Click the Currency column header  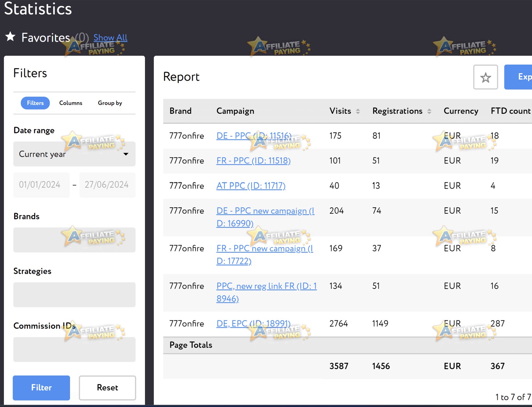click(461, 111)
